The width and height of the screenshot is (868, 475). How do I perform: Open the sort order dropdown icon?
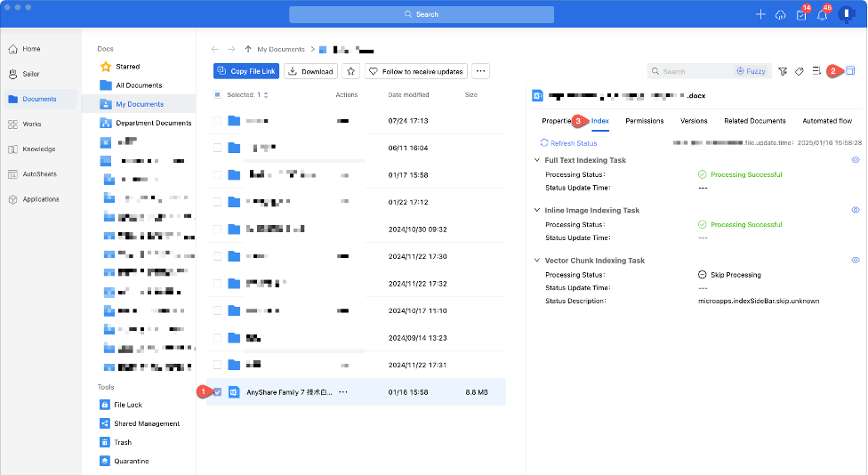point(816,71)
